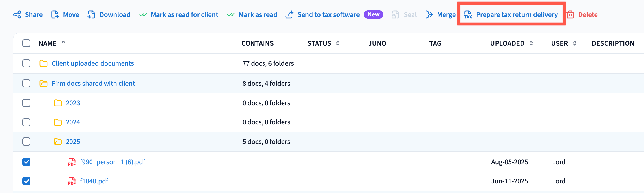Click the f1040.pdf PDF icon
This screenshot has width=644, height=193.
(72, 181)
